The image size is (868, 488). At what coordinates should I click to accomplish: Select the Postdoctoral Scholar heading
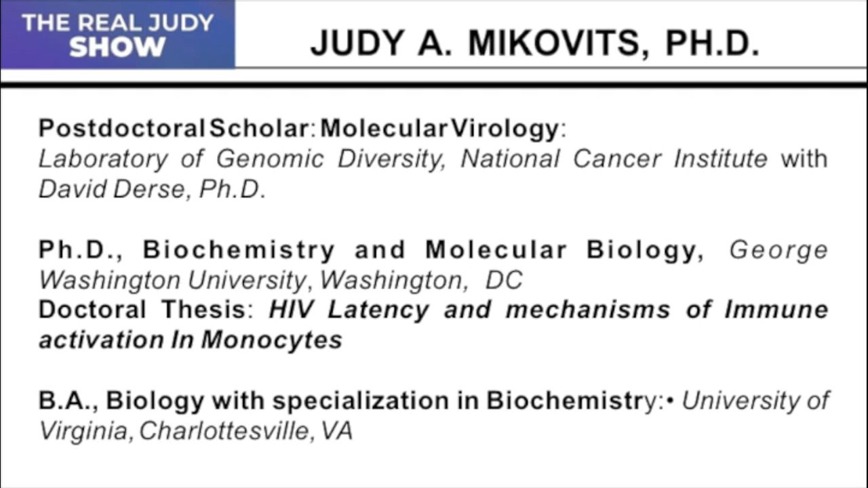pyautogui.click(x=173, y=128)
